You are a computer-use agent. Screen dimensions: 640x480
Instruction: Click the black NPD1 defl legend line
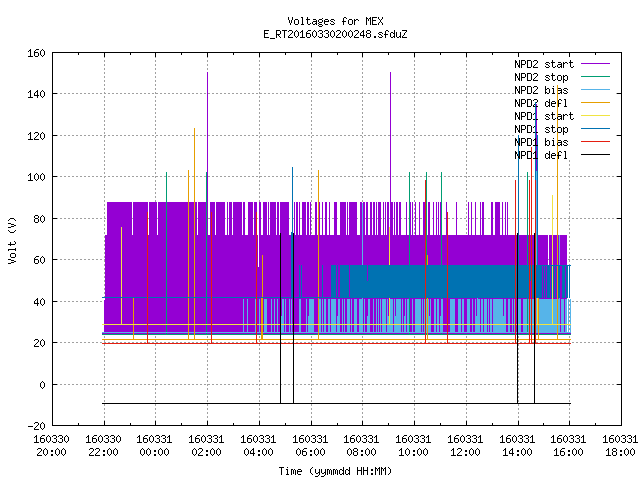(x=595, y=155)
